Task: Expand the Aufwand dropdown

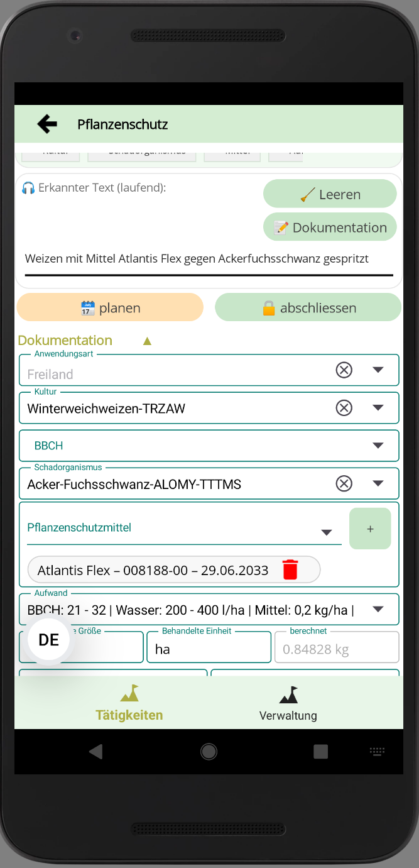Action: 378,609
